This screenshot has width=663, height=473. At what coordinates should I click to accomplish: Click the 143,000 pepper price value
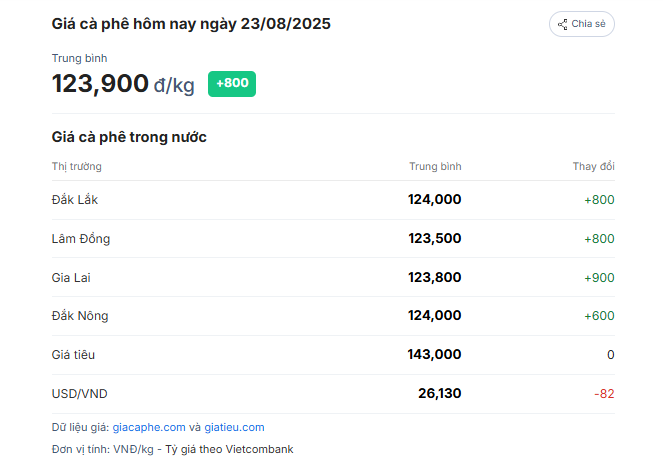tap(434, 355)
